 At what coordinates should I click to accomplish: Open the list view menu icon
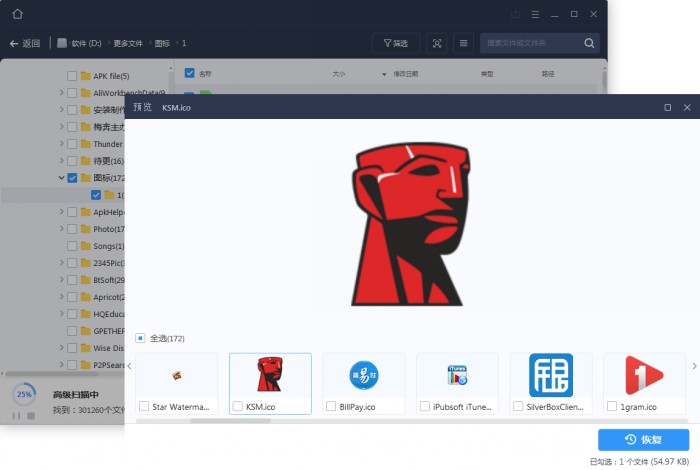[x=463, y=43]
